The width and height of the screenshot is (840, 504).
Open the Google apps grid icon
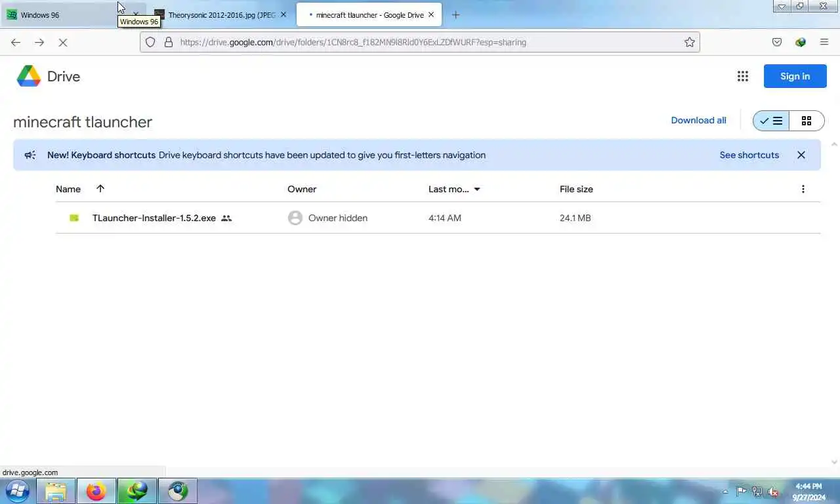coord(742,76)
